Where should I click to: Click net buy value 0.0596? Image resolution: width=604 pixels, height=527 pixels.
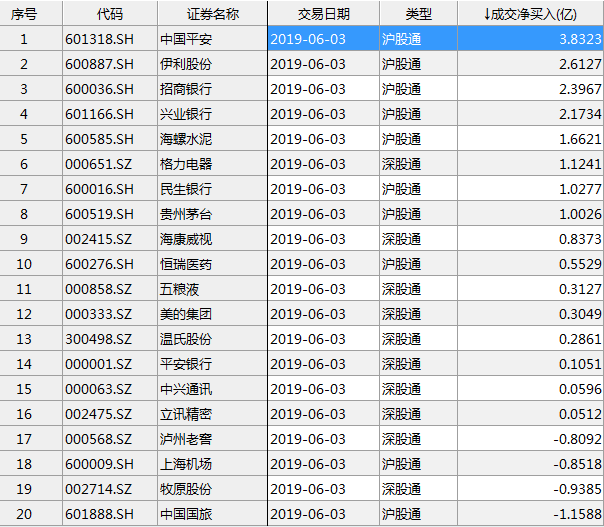pyautogui.click(x=530, y=389)
